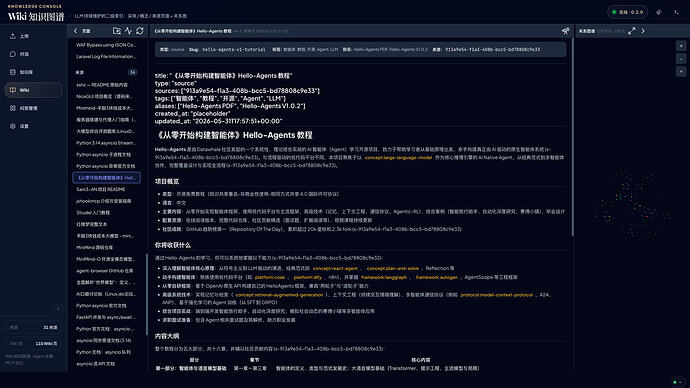
Task: Zoom out the relation graph with minus
Action: coord(681,59)
